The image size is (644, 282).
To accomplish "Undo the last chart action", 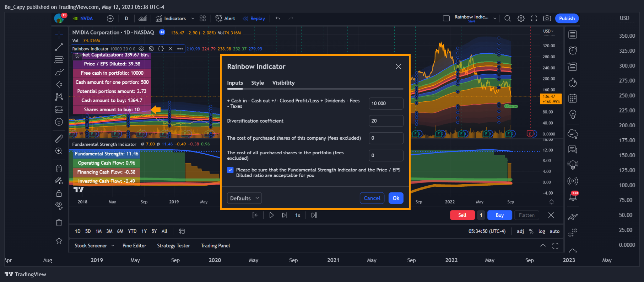I will pos(278,18).
